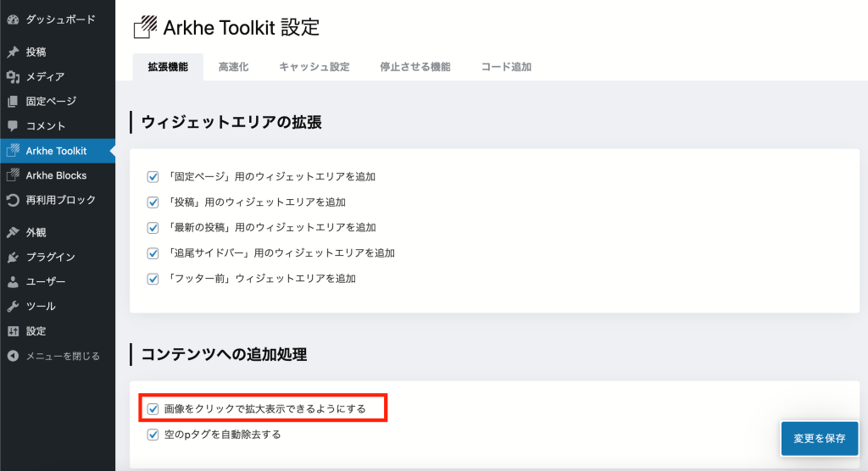Click the Arkhe Blocks sidebar icon
The width and height of the screenshot is (868, 471).
(13, 175)
